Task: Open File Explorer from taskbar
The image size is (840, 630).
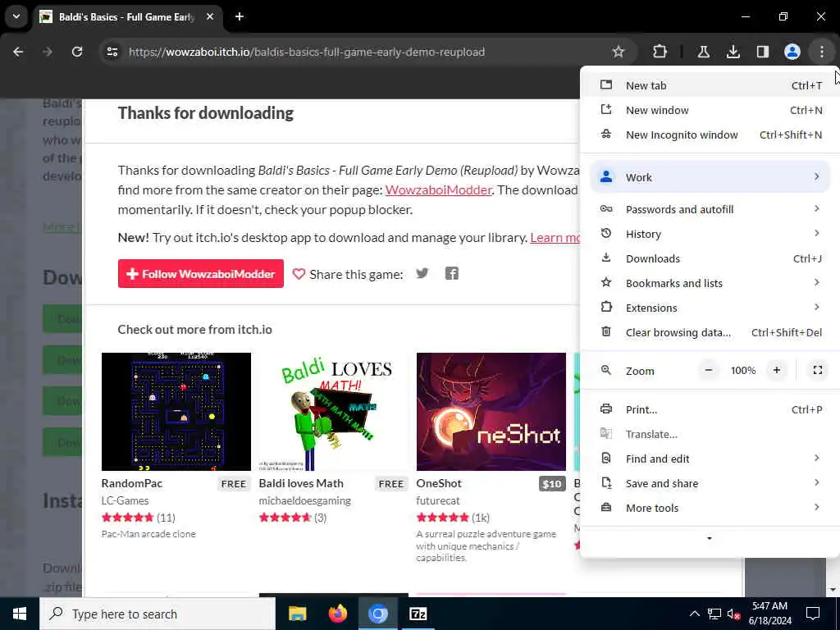Action: [297, 614]
